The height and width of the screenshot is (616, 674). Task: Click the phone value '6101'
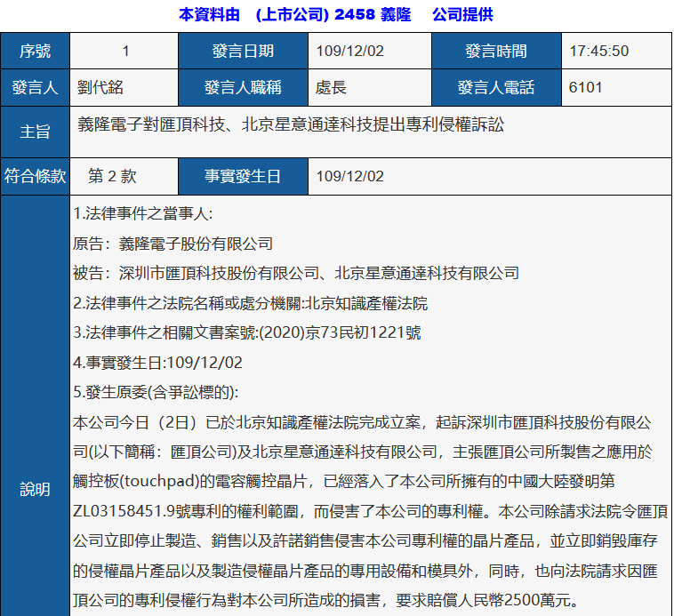click(x=585, y=88)
